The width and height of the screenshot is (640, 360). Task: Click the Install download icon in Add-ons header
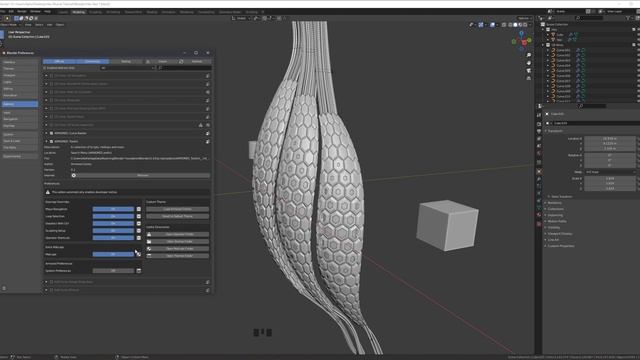point(148,61)
